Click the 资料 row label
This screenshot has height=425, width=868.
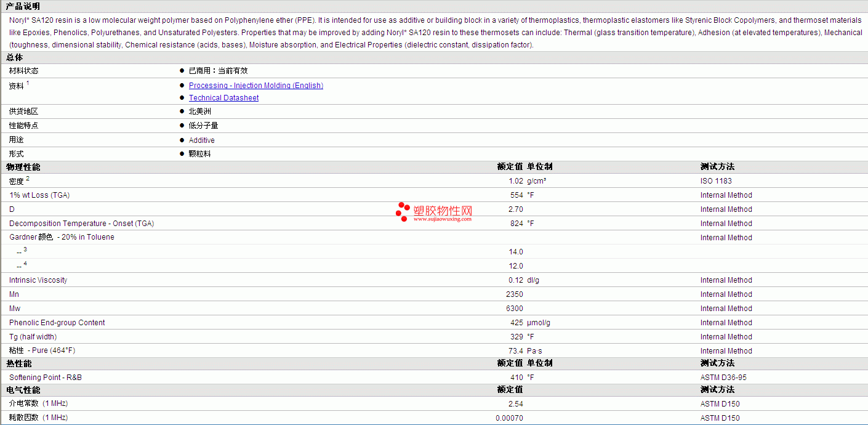click(x=17, y=86)
